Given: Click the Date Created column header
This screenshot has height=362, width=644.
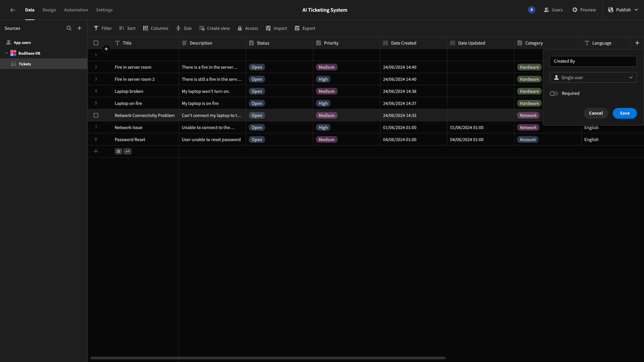Looking at the screenshot, I should pos(414,43).
